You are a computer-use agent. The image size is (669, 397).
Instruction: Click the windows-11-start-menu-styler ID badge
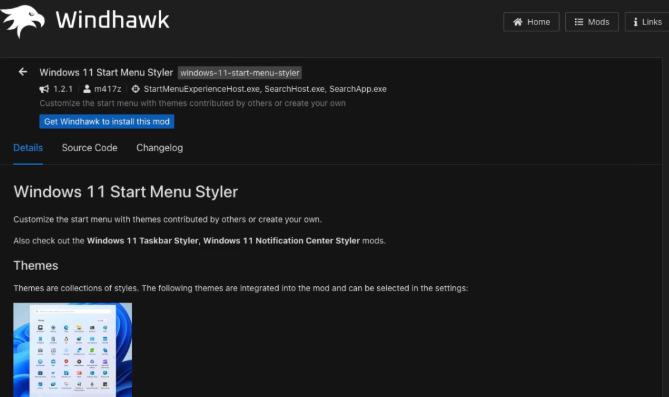point(240,73)
